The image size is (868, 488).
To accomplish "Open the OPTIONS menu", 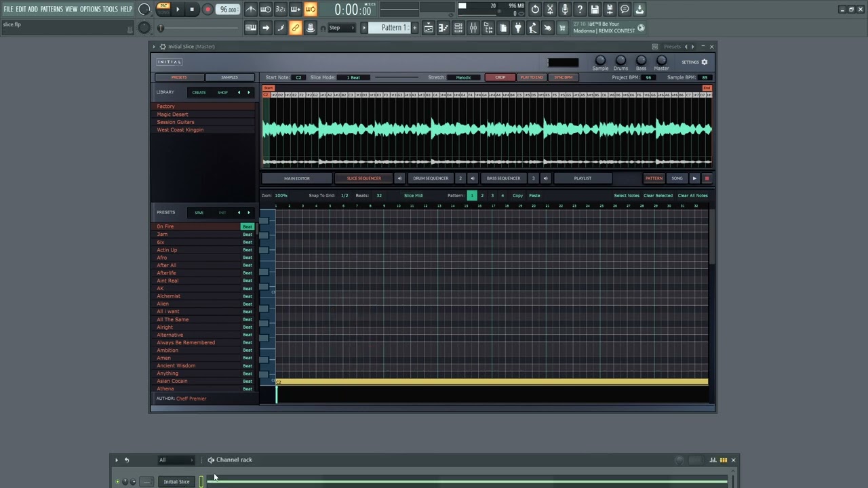I will [90, 9].
